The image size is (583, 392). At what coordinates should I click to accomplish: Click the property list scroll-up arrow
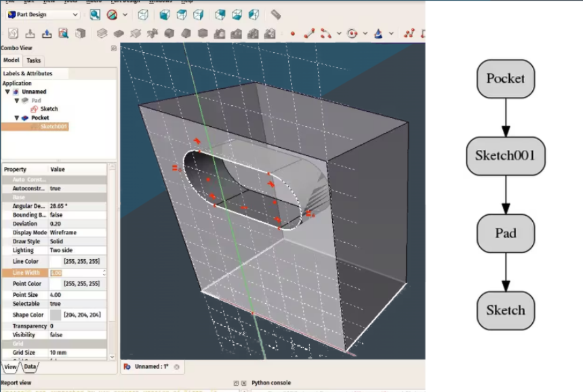click(112, 166)
